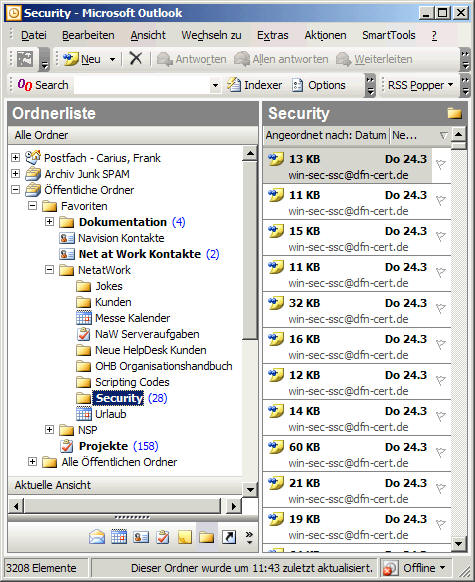
Task: Open the Navision Kontakte contact folder
Action: coord(111,238)
